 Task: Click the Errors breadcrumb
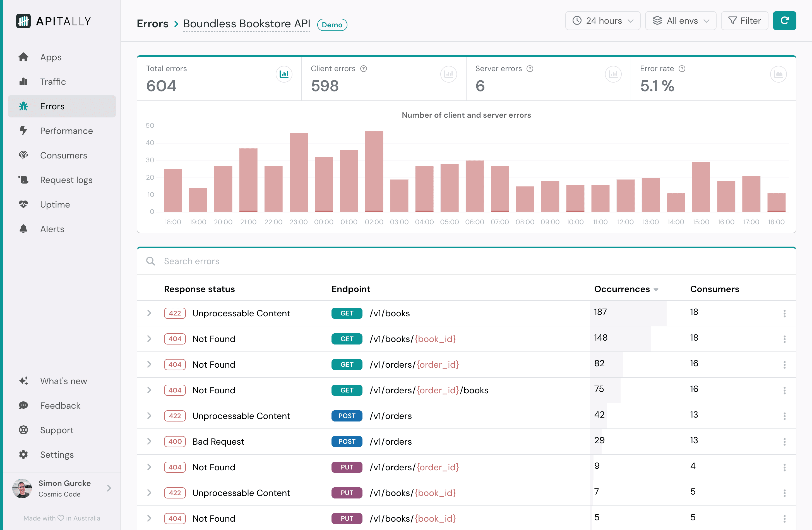(x=153, y=23)
